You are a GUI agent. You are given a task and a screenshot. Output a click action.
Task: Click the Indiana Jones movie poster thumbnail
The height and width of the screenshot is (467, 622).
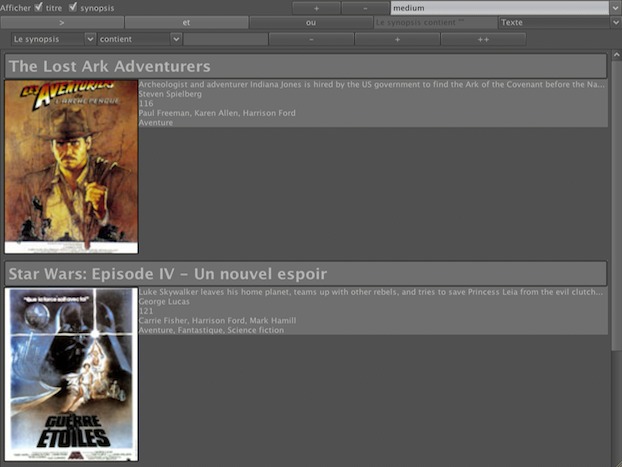(71, 167)
